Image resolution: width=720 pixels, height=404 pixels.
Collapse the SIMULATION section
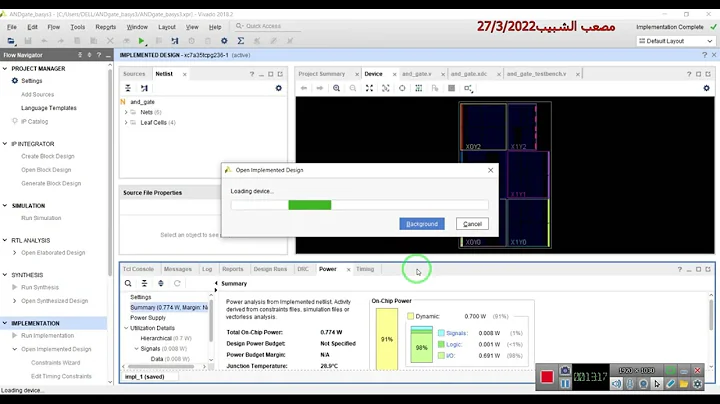5,206
